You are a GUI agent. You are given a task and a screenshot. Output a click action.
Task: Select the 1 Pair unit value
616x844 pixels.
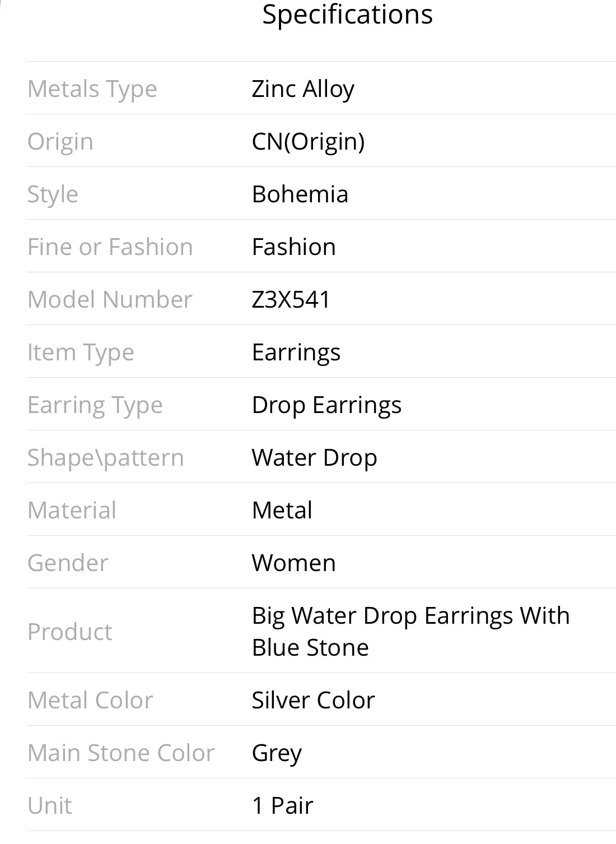pyautogui.click(x=283, y=805)
